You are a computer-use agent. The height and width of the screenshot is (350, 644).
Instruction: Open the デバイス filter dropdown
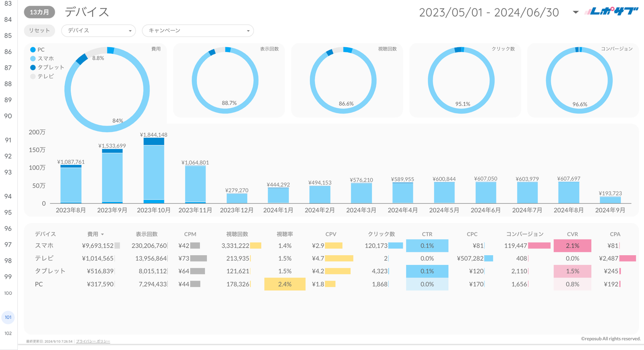pyautogui.click(x=98, y=30)
